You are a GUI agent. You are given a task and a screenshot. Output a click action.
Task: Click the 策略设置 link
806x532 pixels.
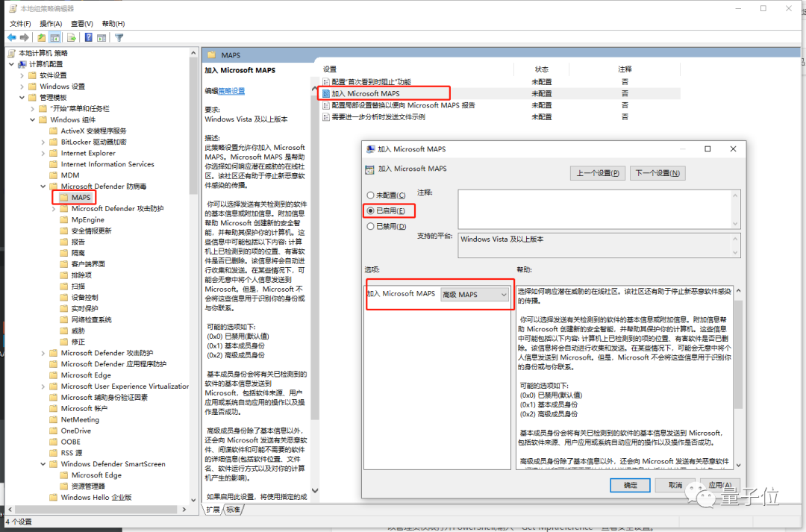click(x=231, y=91)
